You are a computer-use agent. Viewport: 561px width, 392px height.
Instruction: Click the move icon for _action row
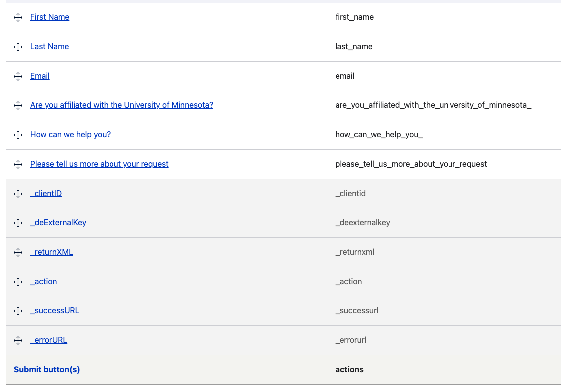(x=18, y=282)
